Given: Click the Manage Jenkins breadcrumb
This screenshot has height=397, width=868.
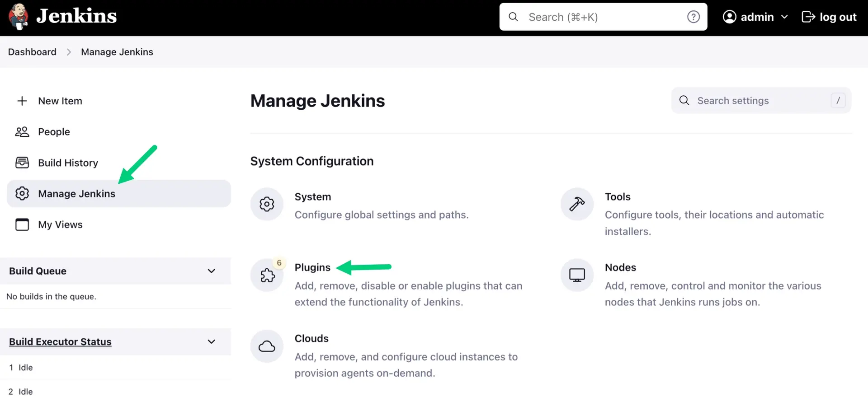Looking at the screenshot, I should [117, 52].
